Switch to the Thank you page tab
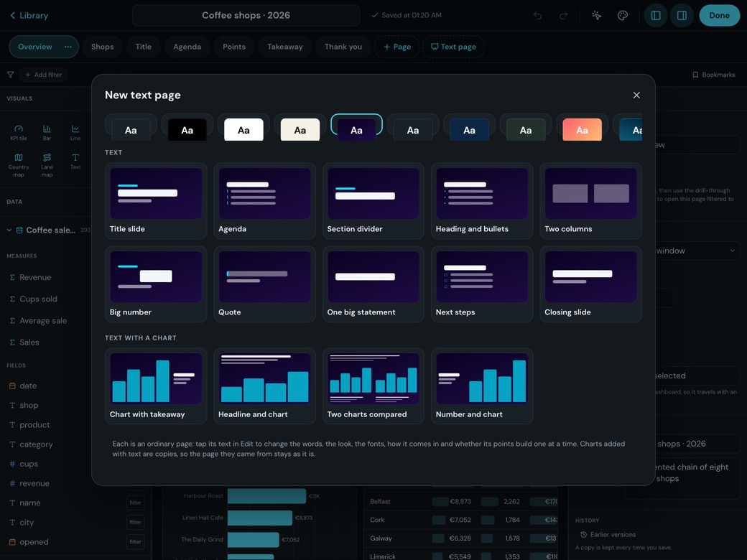The image size is (747, 560). [x=343, y=47]
